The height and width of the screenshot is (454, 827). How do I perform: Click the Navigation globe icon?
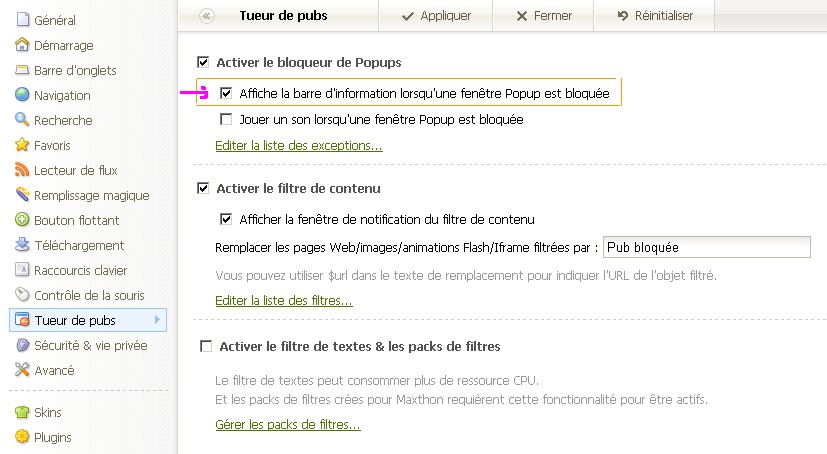[22, 95]
